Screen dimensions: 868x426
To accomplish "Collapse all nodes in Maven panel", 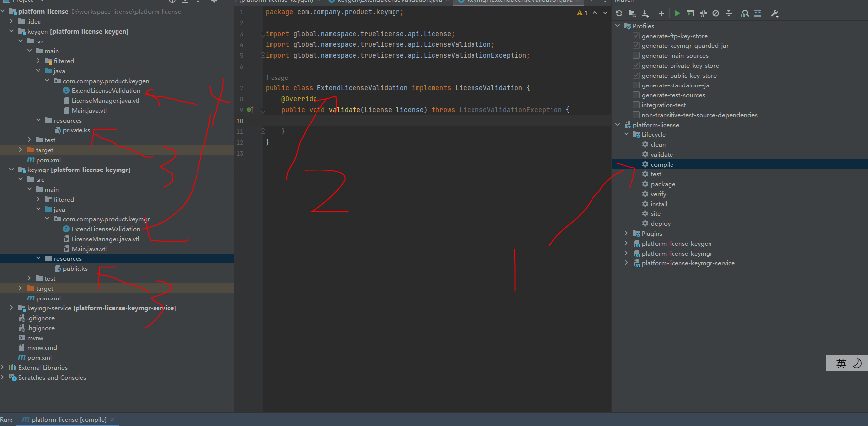I will pyautogui.click(x=729, y=13).
